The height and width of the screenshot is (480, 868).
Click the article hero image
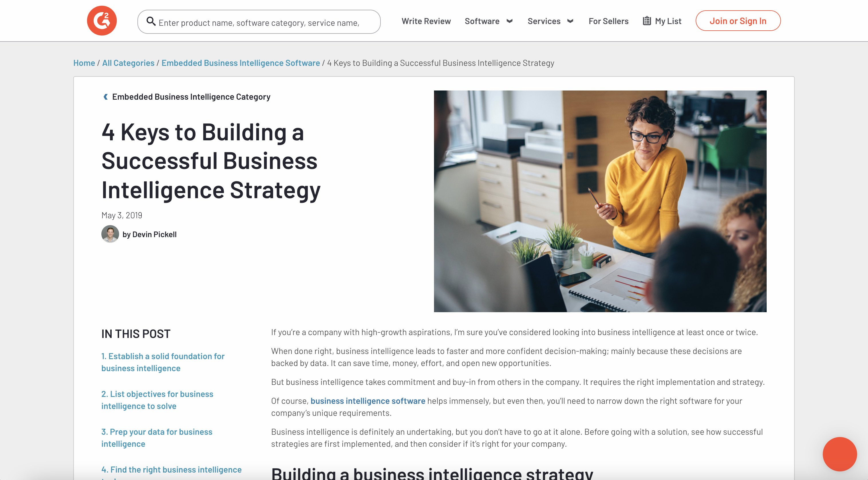(x=600, y=201)
